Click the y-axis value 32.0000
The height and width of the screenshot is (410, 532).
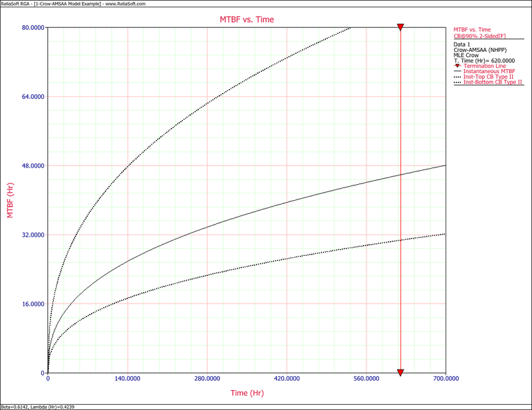coord(33,235)
